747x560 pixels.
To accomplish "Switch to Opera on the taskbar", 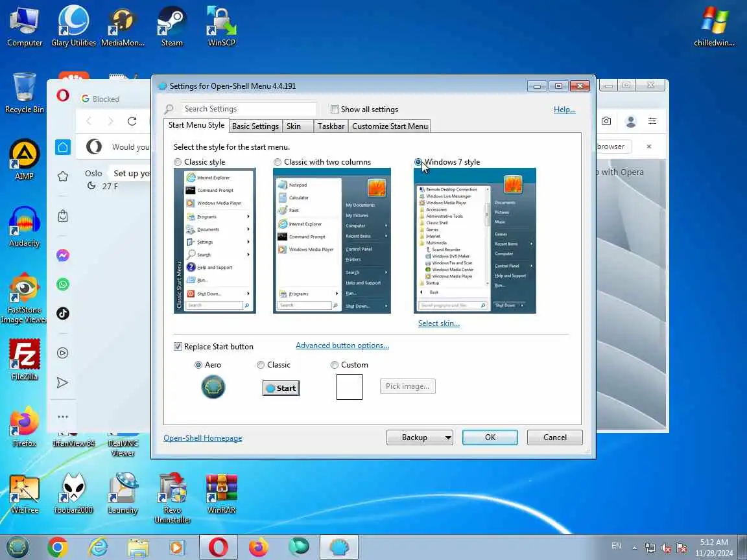I will click(218, 547).
